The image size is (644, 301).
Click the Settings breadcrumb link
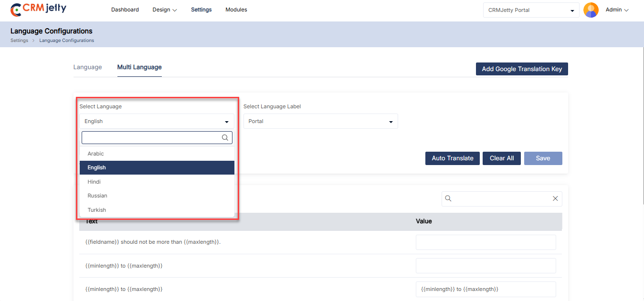[19, 41]
